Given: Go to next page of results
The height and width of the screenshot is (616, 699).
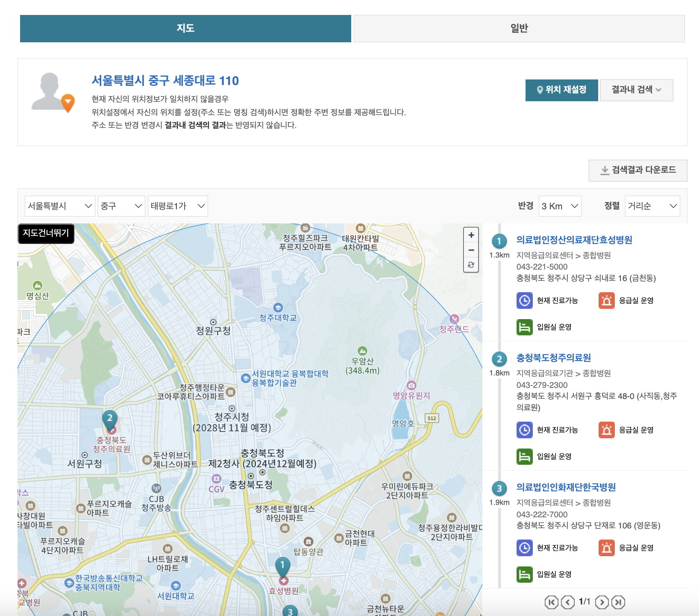Looking at the screenshot, I should pos(602,602).
